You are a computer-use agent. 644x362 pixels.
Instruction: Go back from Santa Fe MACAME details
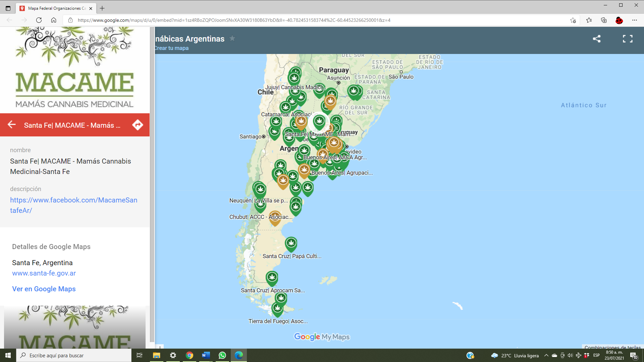click(x=12, y=125)
